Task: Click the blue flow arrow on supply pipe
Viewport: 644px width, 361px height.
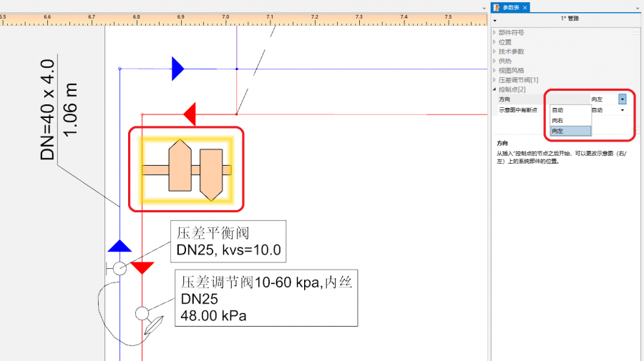Action: point(177,69)
